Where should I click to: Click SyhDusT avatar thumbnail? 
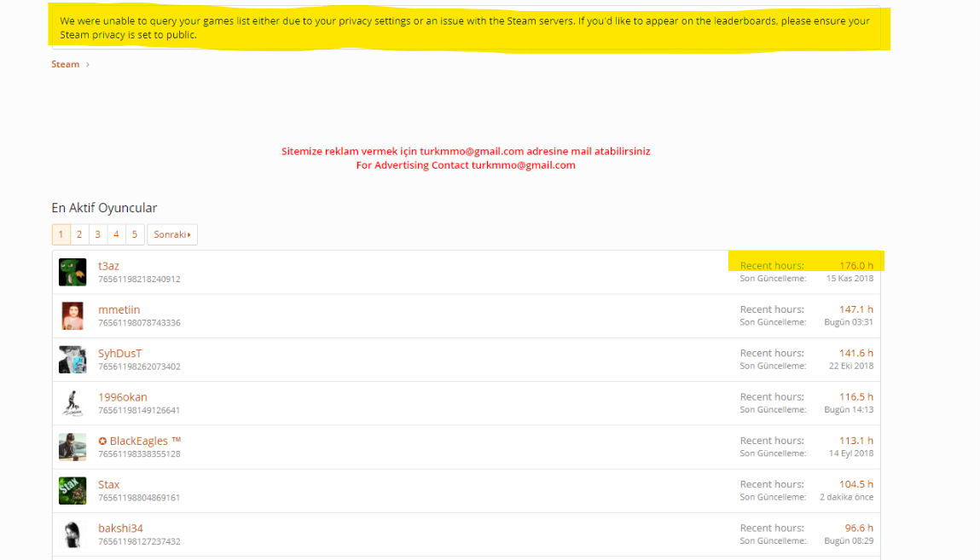coord(72,360)
